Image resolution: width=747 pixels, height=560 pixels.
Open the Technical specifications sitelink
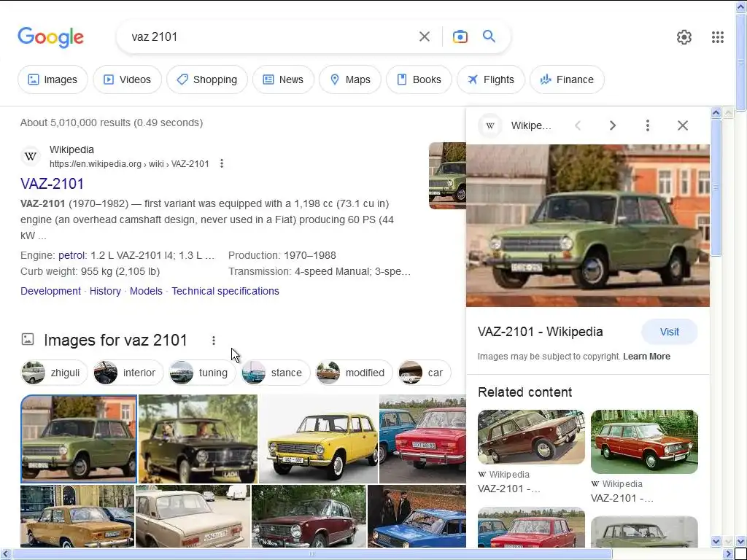225,291
